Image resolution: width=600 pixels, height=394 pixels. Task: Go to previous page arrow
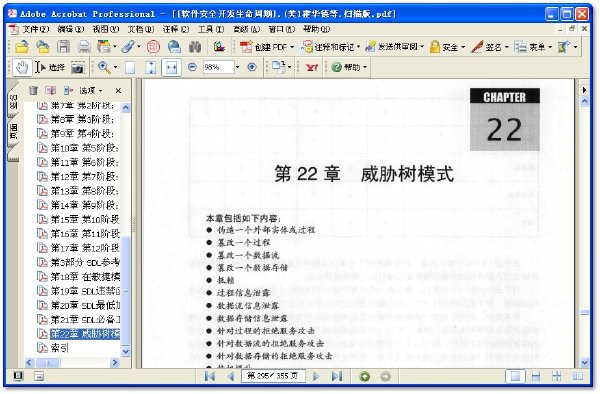[231, 377]
